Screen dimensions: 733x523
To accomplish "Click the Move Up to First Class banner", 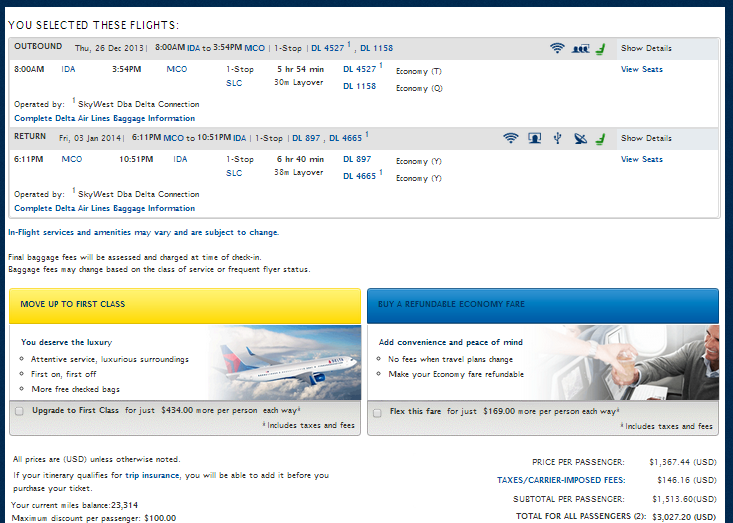I will click(185, 306).
